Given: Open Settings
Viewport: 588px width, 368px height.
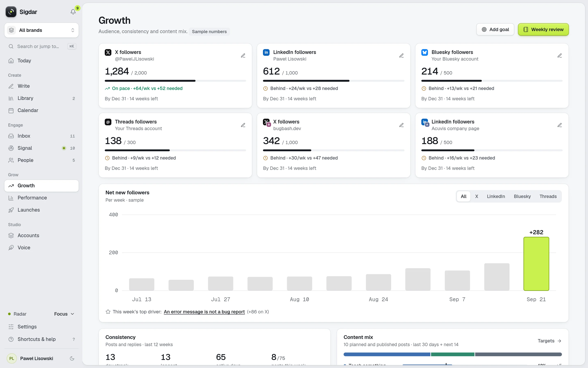Looking at the screenshot, I should (42, 327).
